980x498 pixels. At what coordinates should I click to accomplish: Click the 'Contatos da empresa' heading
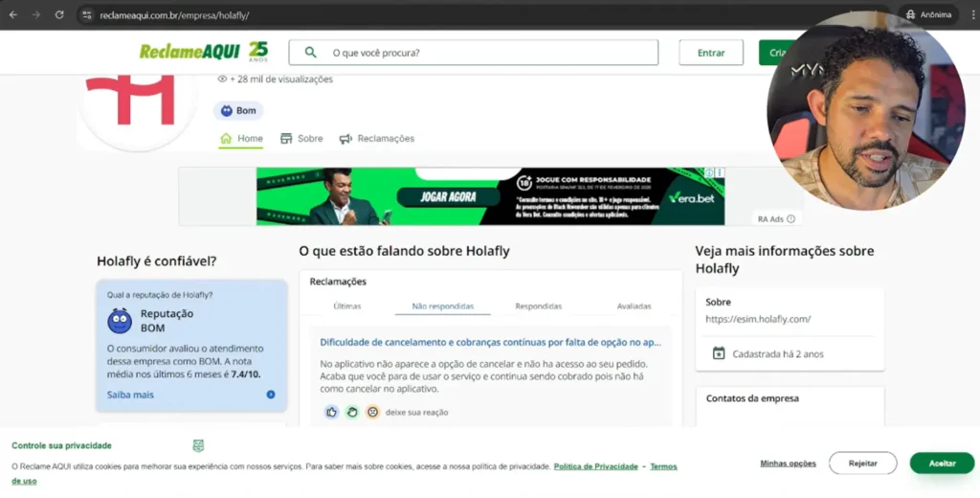click(x=752, y=397)
